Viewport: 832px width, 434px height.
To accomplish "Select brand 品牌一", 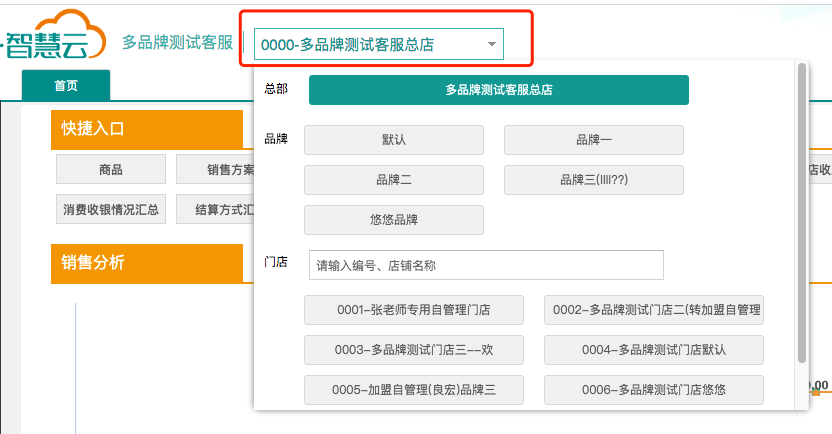I will click(593, 140).
